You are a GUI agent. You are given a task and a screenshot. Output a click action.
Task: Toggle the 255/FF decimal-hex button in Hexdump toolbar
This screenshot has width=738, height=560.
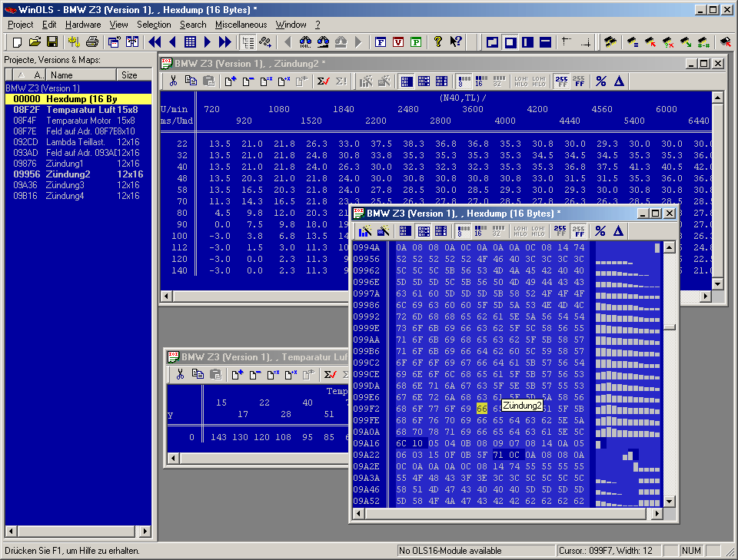[x=560, y=230]
